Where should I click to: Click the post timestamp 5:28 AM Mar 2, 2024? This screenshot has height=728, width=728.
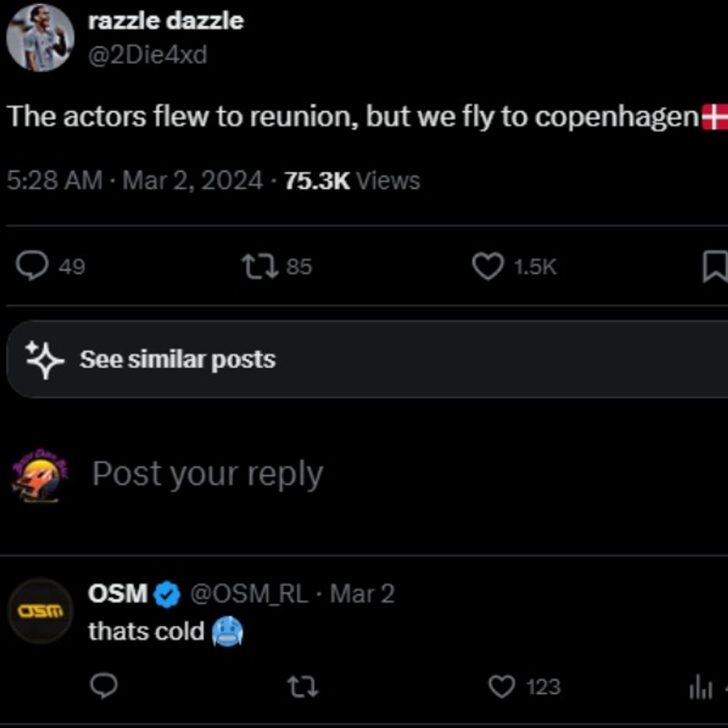pyautogui.click(x=135, y=181)
